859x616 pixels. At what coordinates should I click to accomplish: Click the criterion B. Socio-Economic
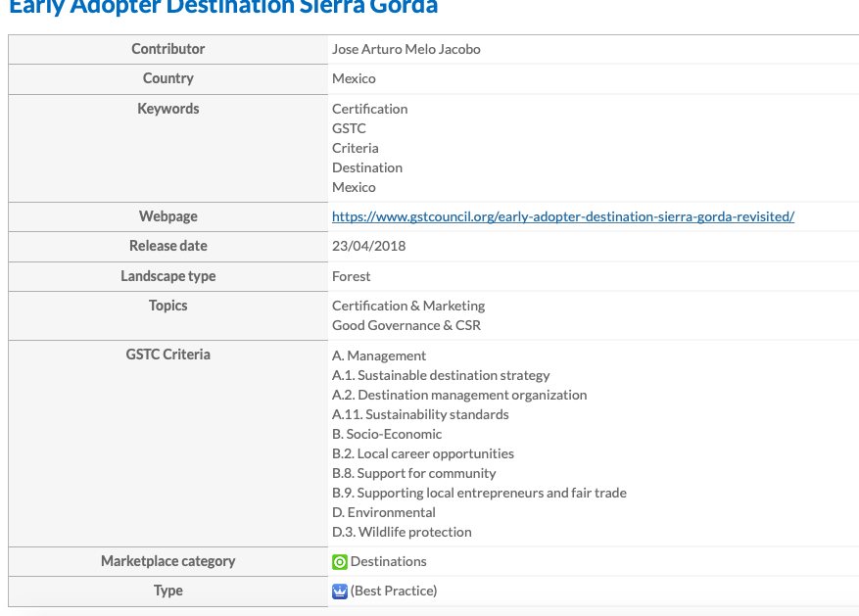point(387,434)
